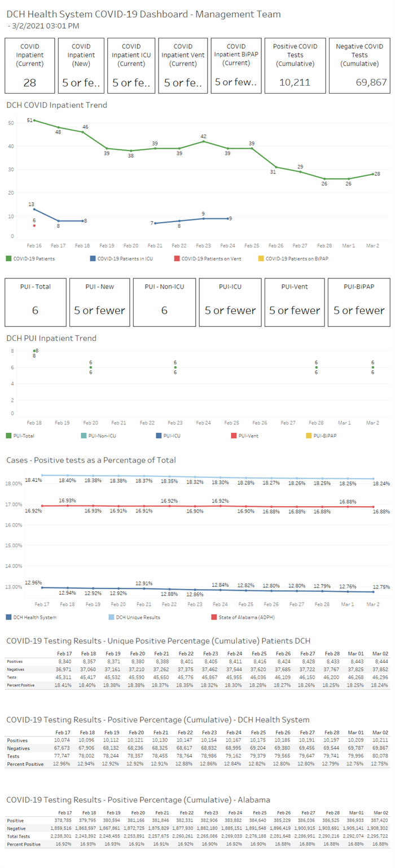Click the Unique Positive Percentage table heading
Viewport: 395px width, 868px height.
pos(158,641)
